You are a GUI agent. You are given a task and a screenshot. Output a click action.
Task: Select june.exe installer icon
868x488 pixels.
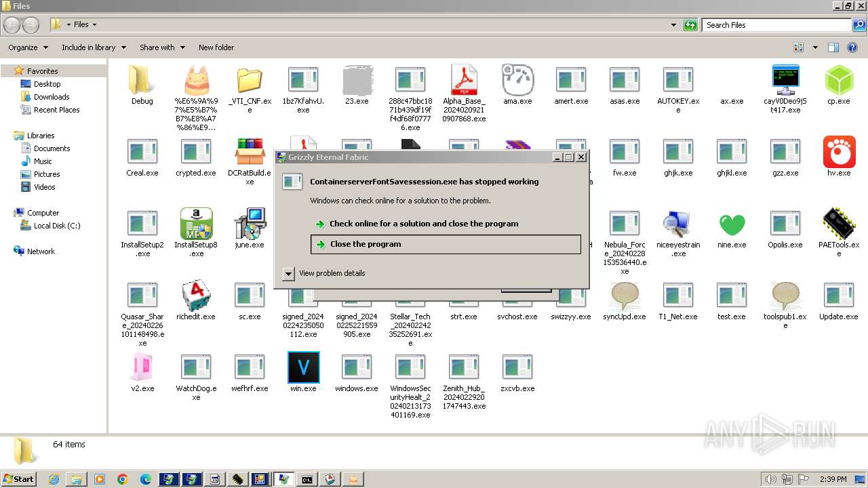click(250, 224)
